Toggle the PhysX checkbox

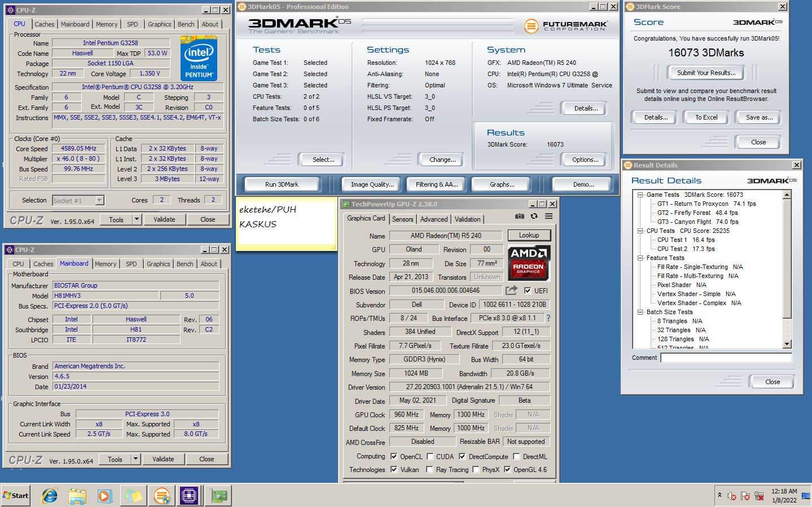476,469
